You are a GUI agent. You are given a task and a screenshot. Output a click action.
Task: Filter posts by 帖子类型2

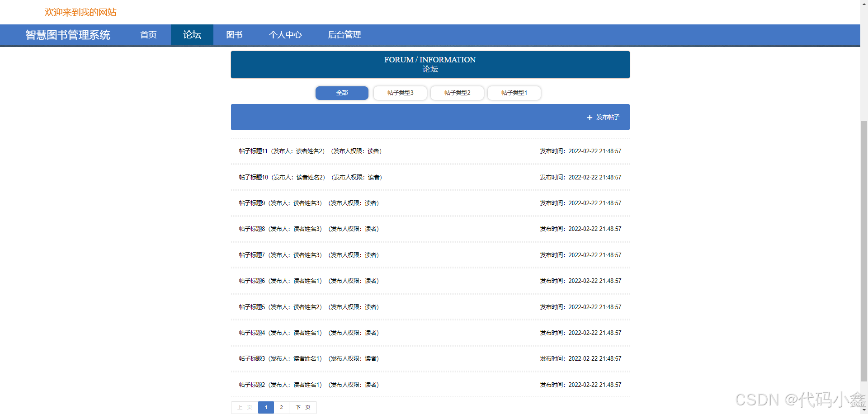[457, 93]
